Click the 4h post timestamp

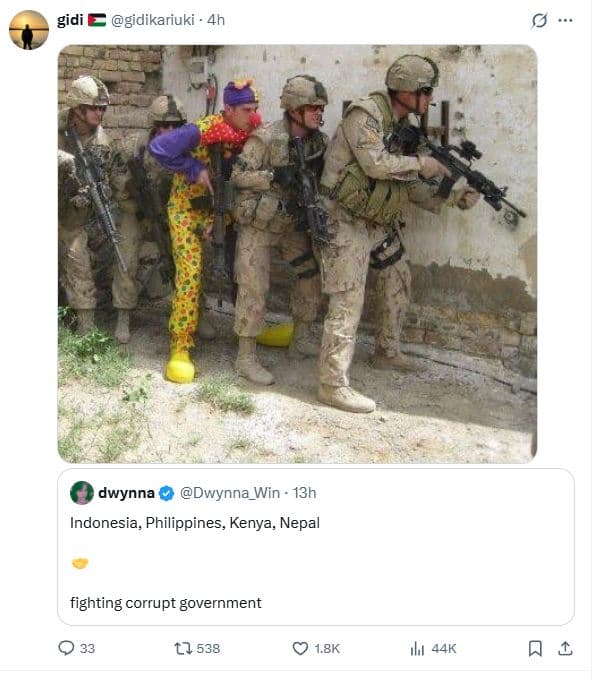click(x=216, y=20)
